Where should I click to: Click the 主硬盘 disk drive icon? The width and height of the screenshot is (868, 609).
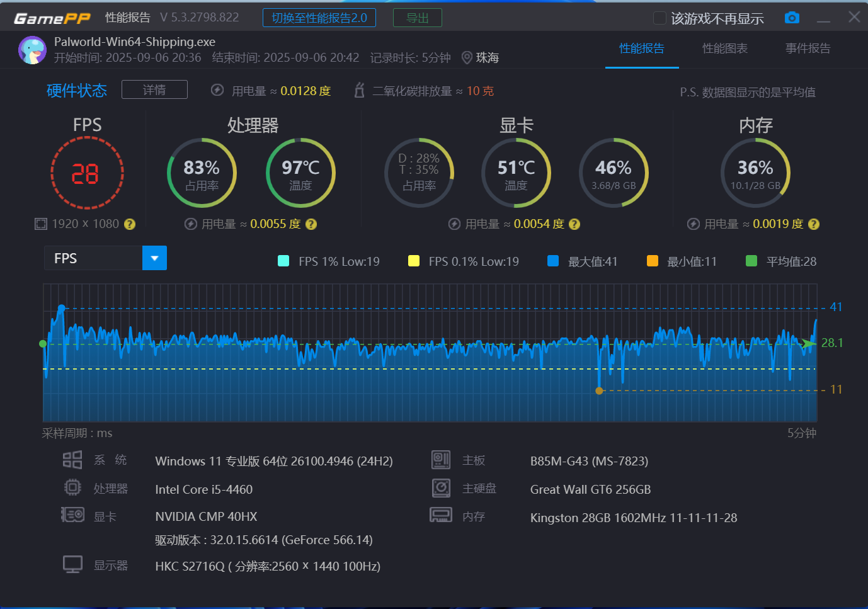pyautogui.click(x=441, y=488)
